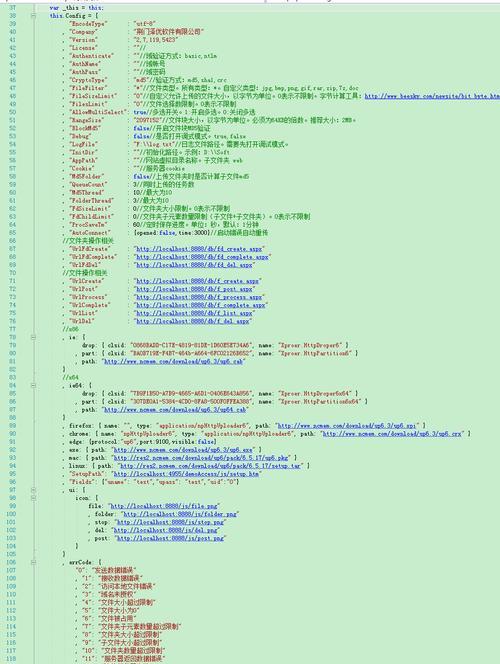The width and height of the screenshot is (500, 664).
Task: Click line number 50 in the gutter
Action: pyautogui.click(x=12, y=112)
